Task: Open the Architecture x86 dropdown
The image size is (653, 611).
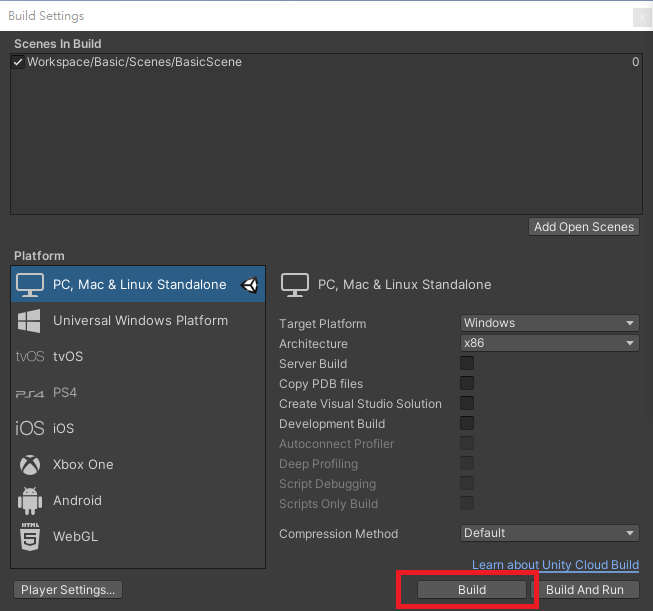Action: pos(549,343)
